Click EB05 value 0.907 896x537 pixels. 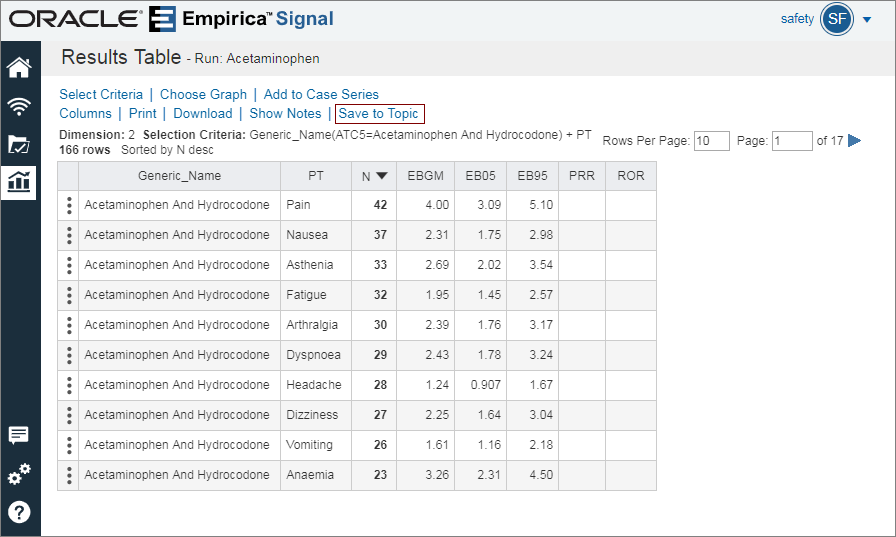point(480,385)
